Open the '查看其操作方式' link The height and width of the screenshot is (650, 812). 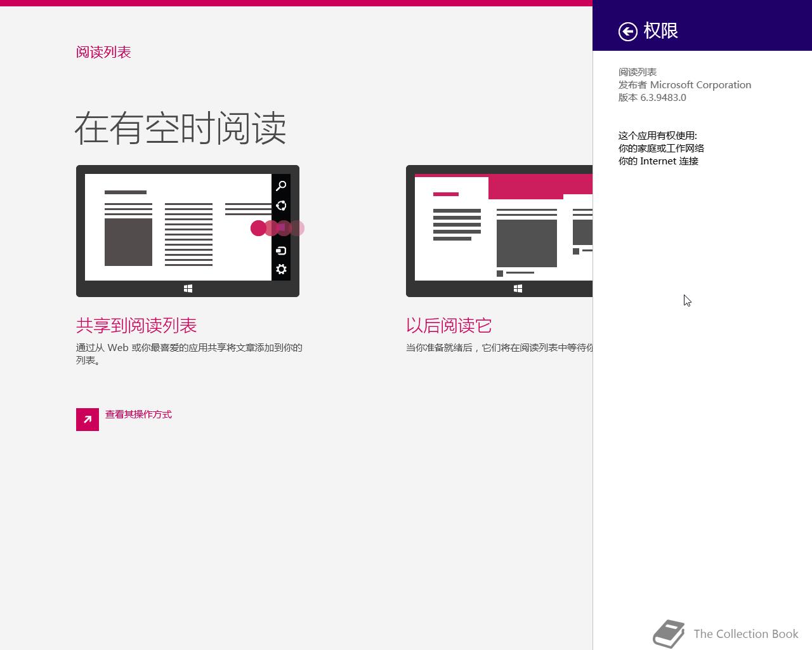pyautogui.click(x=138, y=415)
